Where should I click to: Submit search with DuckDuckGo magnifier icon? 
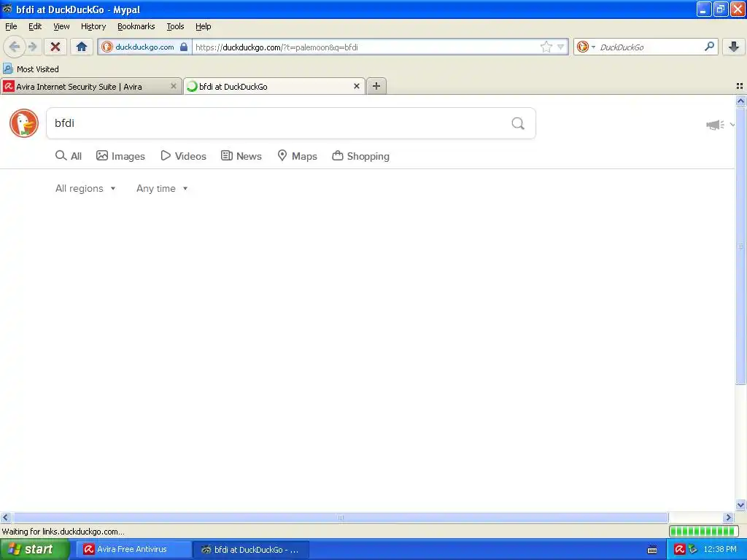coord(518,123)
